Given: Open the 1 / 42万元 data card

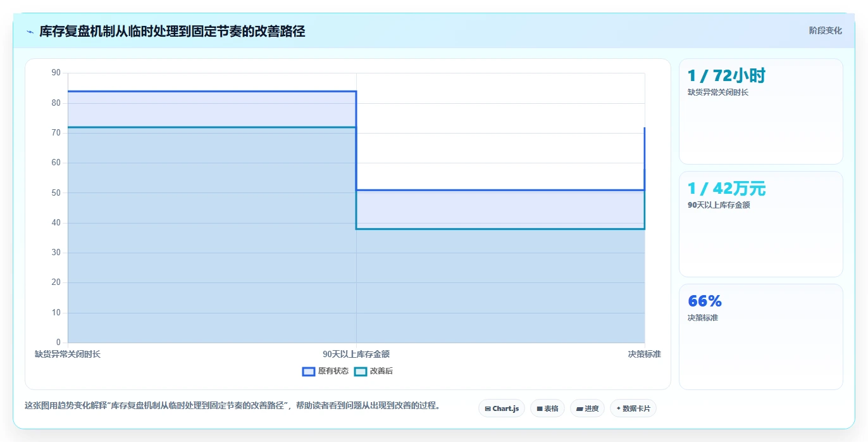Looking at the screenshot, I should (760, 224).
